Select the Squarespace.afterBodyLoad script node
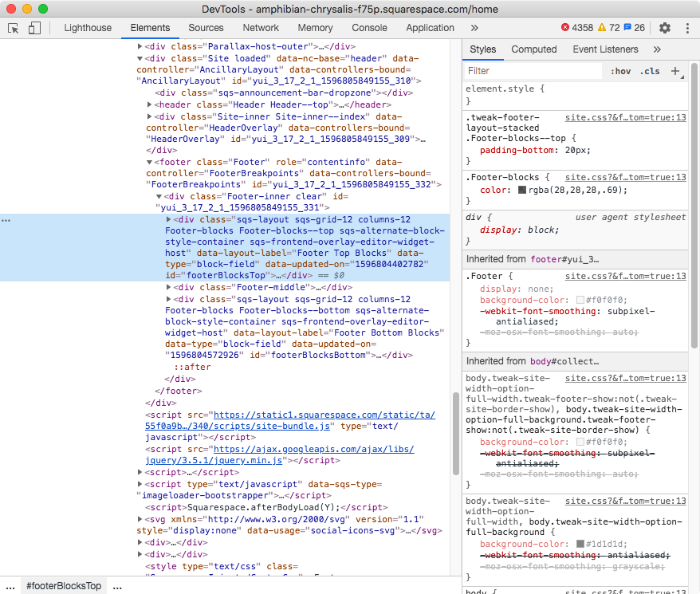 click(x=266, y=507)
